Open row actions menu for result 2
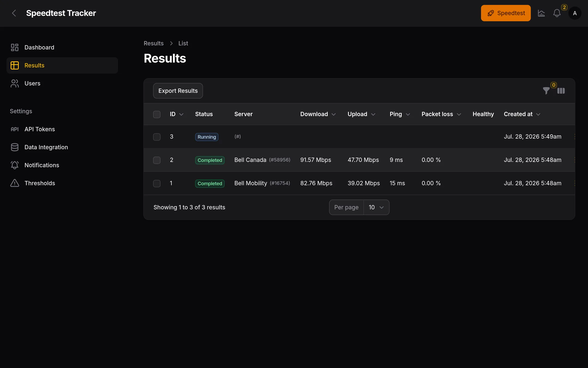The height and width of the screenshot is (368, 588). [574, 160]
